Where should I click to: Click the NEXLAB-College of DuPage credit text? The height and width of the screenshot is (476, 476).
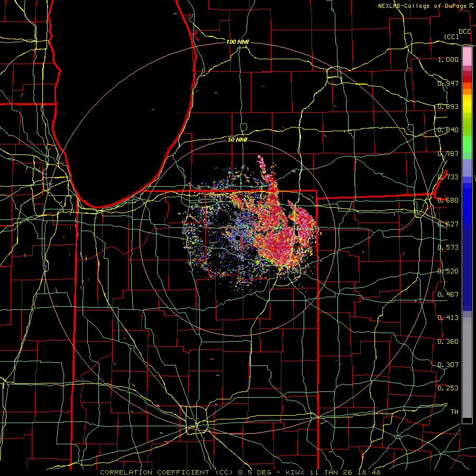pyautogui.click(x=423, y=6)
